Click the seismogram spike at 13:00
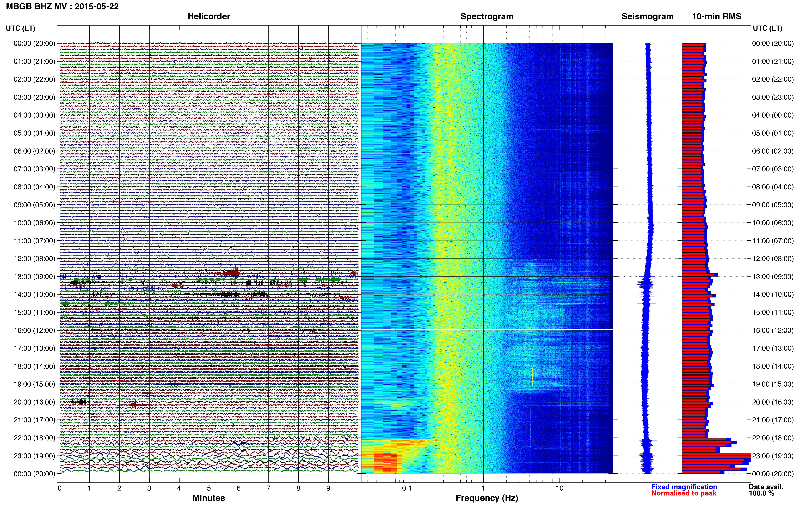 (647, 275)
